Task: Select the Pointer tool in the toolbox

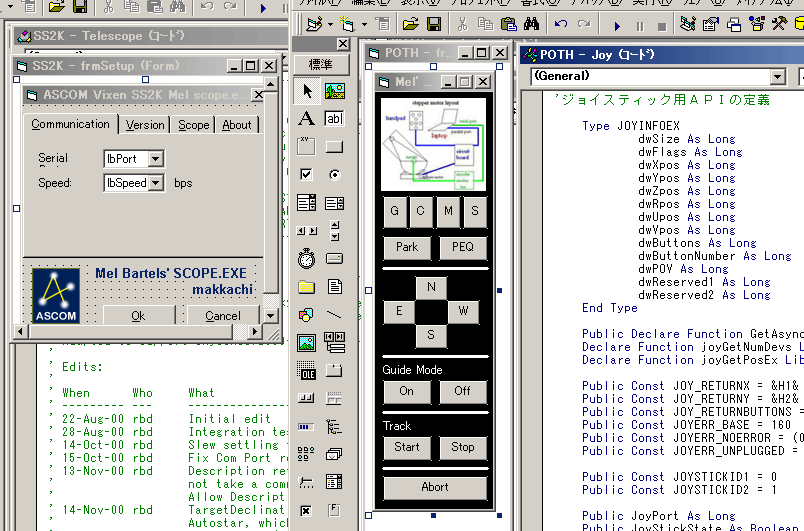Action: (x=307, y=91)
